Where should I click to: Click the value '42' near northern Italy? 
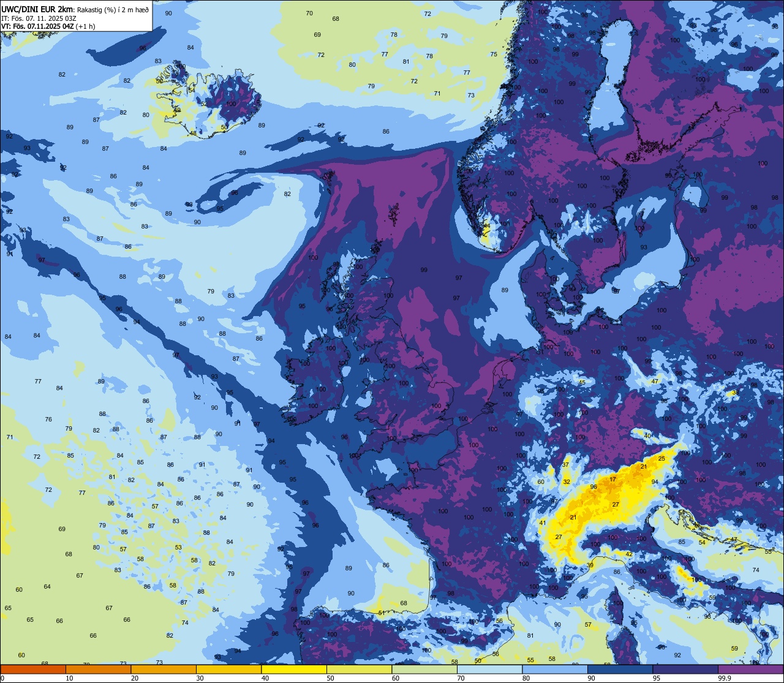click(629, 554)
